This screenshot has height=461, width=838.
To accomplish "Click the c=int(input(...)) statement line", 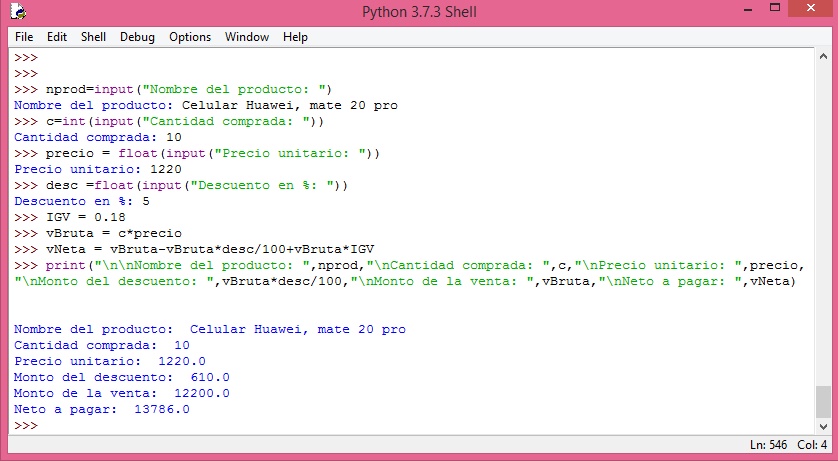I will click(169, 121).
